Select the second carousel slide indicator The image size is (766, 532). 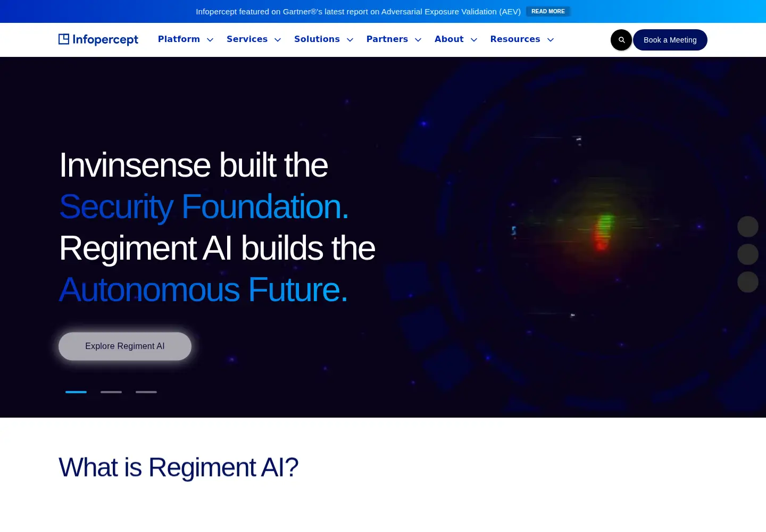point(111,392)
